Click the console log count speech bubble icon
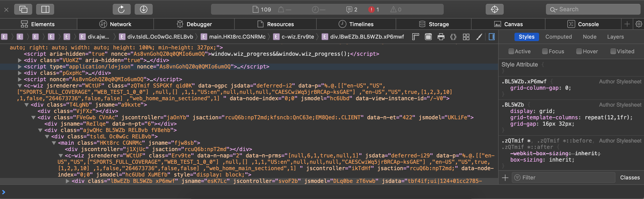This screenshot has width=644, height=199. pos(352,10)
